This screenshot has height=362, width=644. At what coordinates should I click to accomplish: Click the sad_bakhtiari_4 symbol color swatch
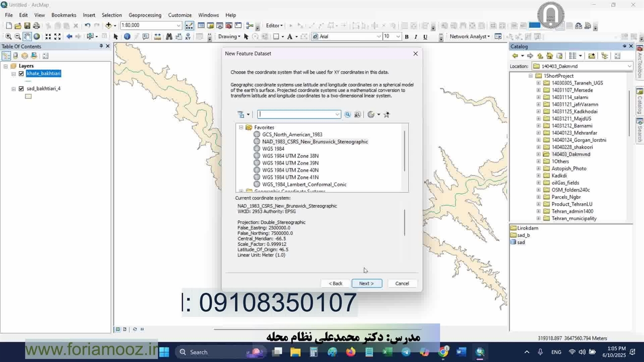(28, 97)
